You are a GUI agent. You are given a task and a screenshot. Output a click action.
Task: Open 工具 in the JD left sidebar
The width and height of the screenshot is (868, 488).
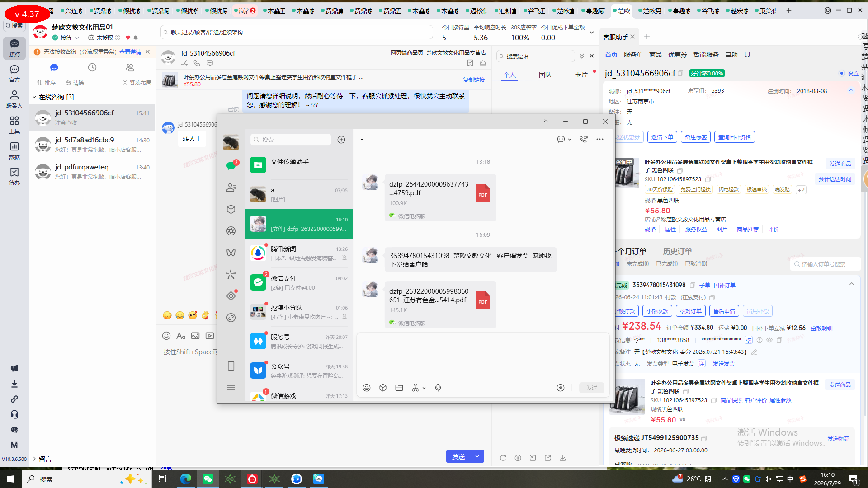point(14,125)
